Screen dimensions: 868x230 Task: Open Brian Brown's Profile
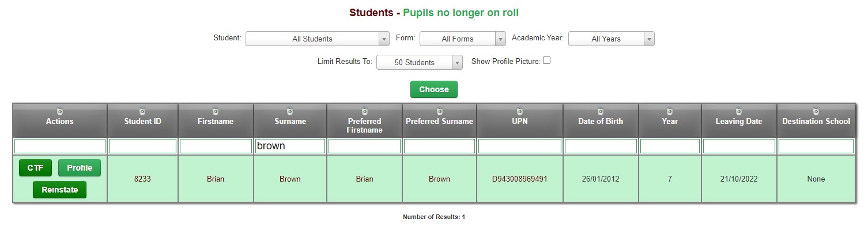80,168
